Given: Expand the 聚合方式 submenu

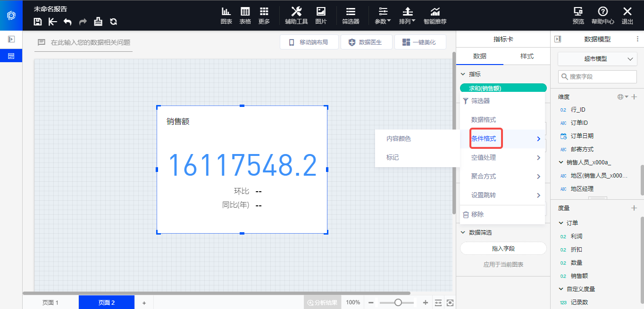Looking at the screenshot, I should pos(502,176).
